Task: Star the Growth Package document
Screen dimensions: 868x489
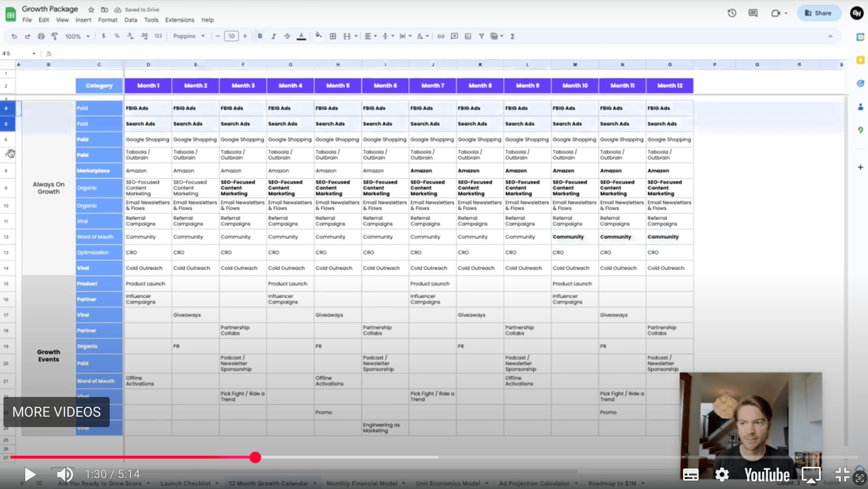Action: tap(91, 10)
